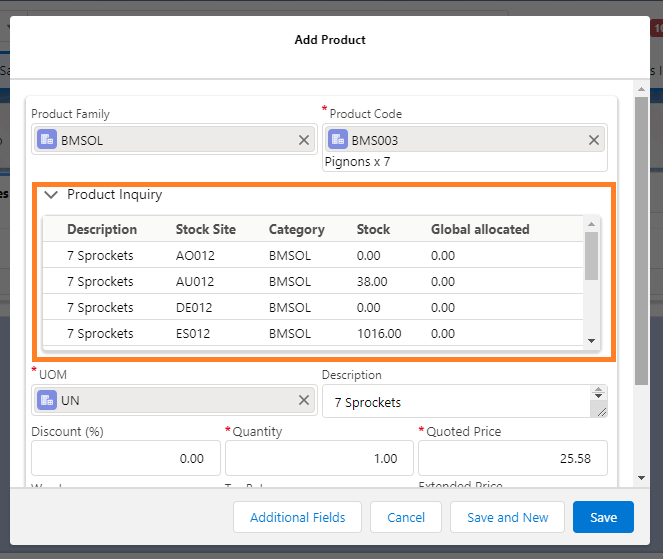Select stock site ES012 cell
The image size is (663, 559).
[x=193, y=333]
